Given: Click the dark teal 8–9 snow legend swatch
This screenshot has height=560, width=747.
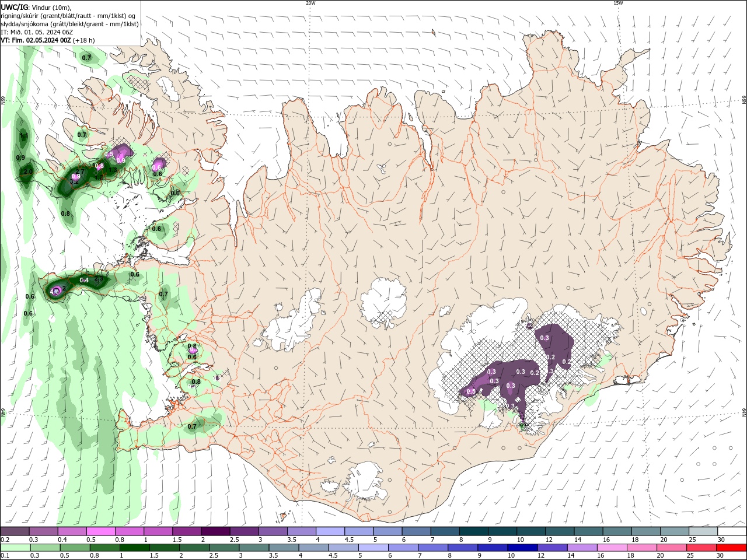Looking at the screenshot, I should click(473, 531).
